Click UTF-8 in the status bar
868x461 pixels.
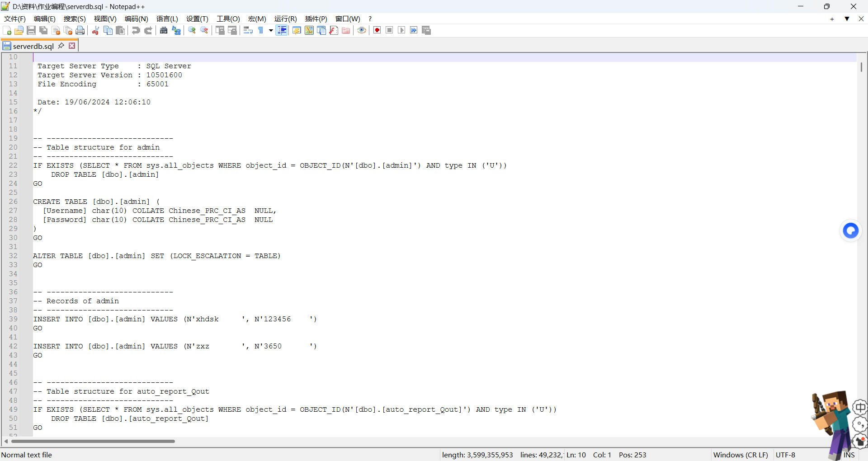786,455
